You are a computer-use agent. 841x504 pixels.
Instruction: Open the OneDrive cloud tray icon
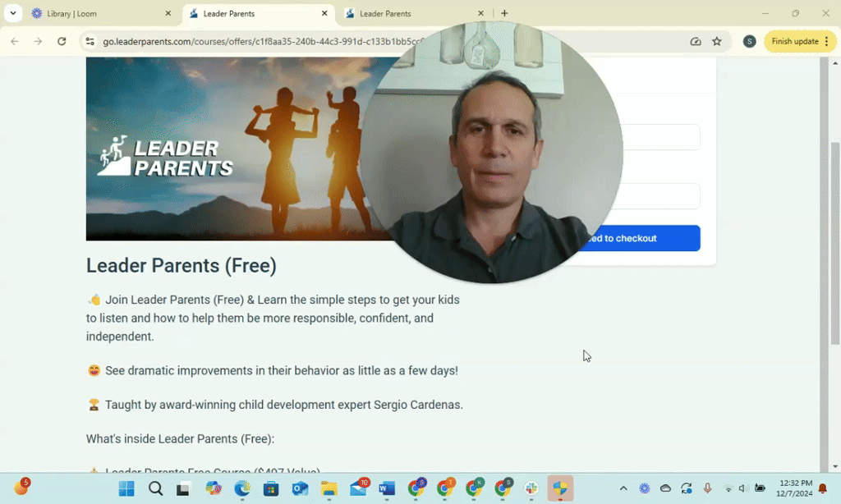pyautogui.click(x=665, y=488)
